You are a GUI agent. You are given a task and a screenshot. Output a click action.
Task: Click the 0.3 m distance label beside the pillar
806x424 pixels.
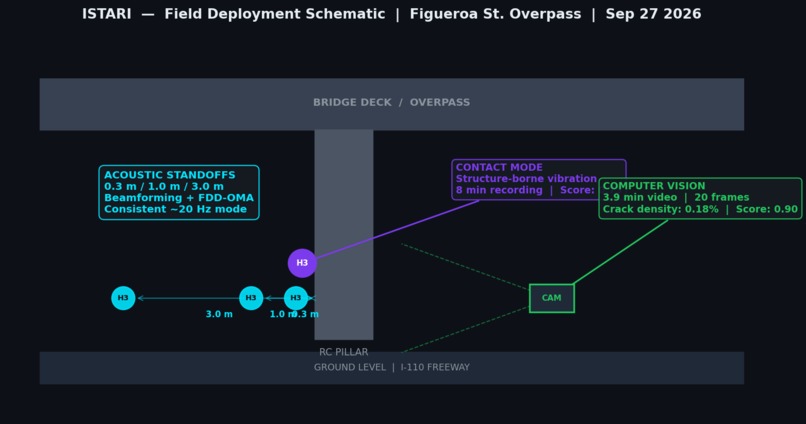pos(306,314)
